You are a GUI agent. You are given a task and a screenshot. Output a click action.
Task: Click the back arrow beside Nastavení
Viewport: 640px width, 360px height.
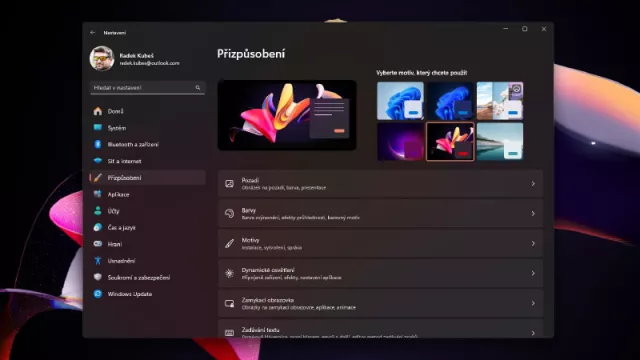coord(93,32)
